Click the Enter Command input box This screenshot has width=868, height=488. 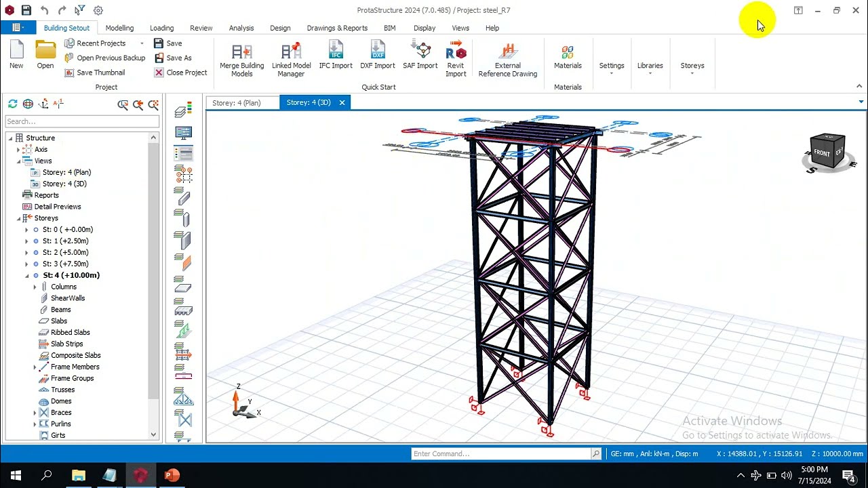pos(501,453)
